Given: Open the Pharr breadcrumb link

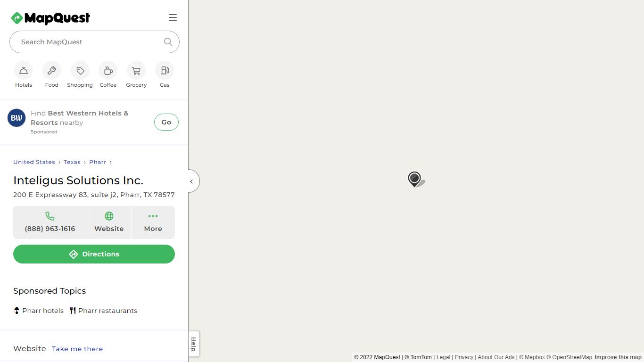Looking at the screenshot, I should [98, 162].
